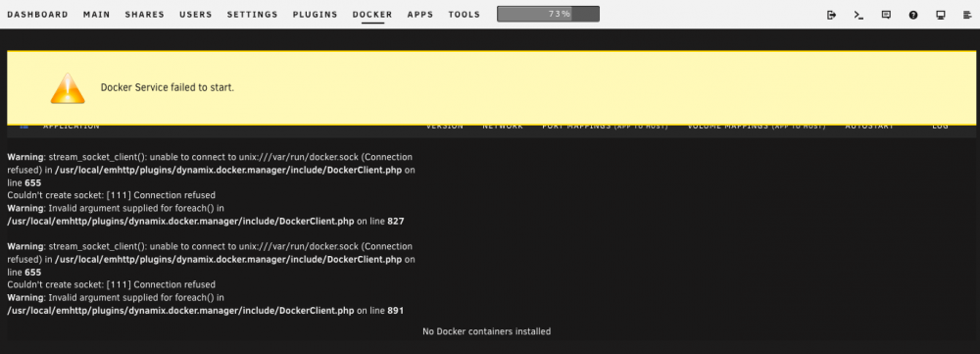Screen dimensions: 980x354
Task: Click the logout icon
Action: pos(831,15)
